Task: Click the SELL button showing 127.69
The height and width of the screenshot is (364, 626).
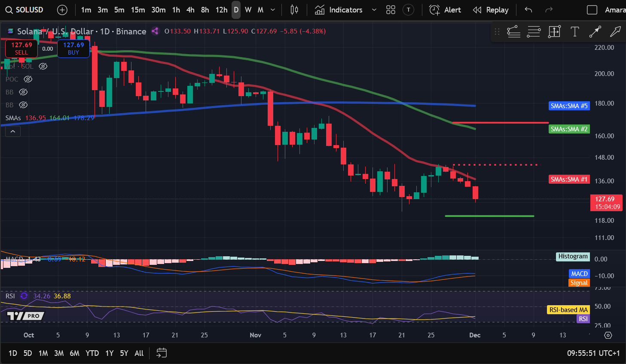Action: click(21, 49)
